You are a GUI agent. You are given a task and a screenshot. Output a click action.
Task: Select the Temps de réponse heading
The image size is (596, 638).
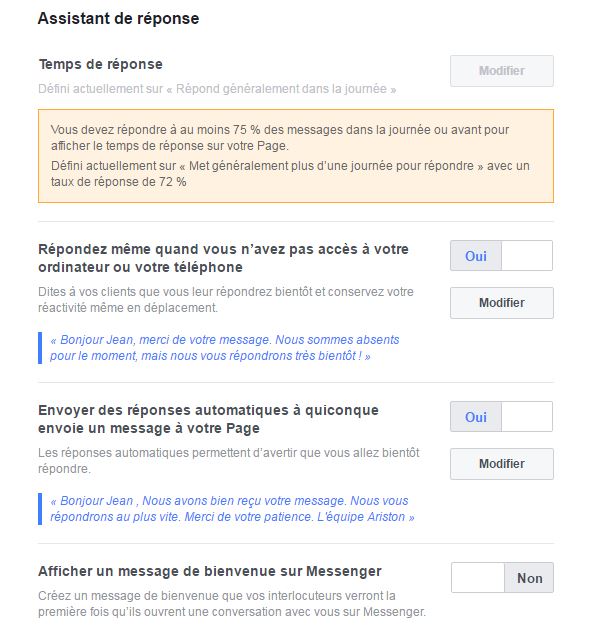(x=100, y=64)
